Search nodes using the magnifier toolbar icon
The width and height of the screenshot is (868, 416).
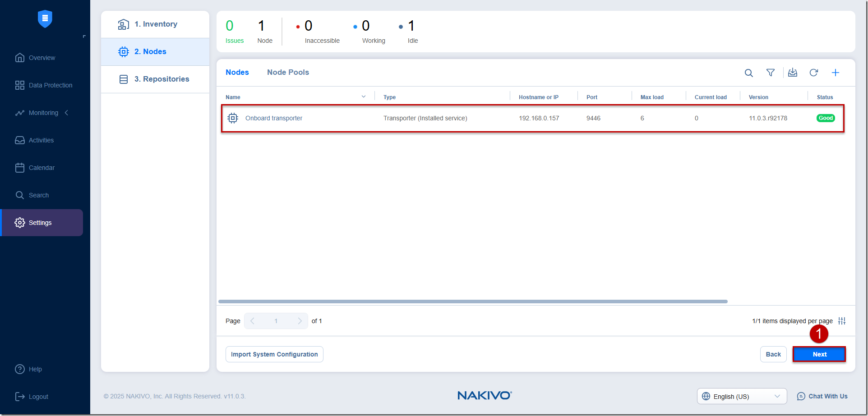[748, 73]
